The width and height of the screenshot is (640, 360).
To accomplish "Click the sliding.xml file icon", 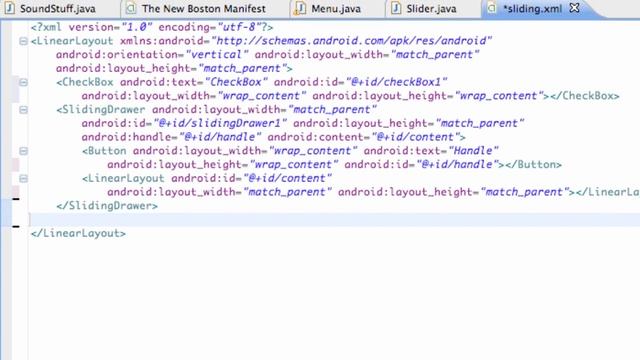I will coord(492,9).
